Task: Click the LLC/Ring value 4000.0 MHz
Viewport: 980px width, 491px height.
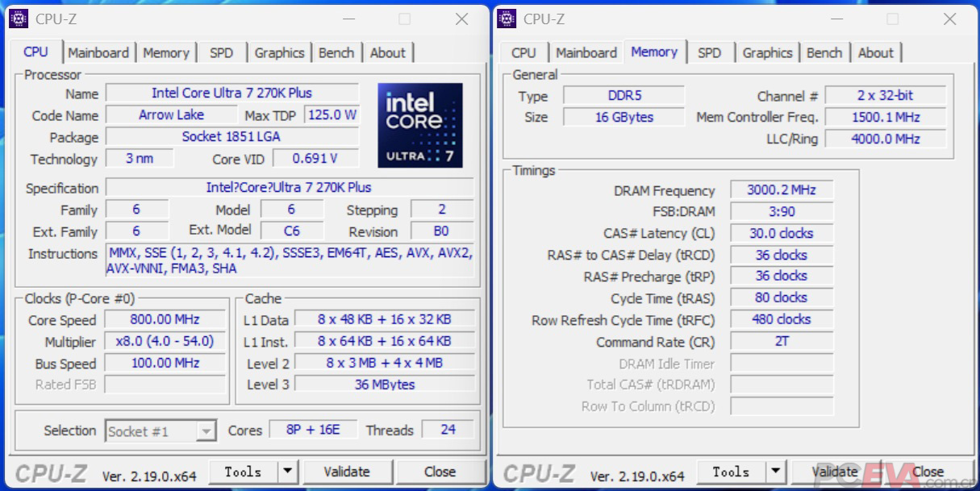Action: click(x=885, y=139)
